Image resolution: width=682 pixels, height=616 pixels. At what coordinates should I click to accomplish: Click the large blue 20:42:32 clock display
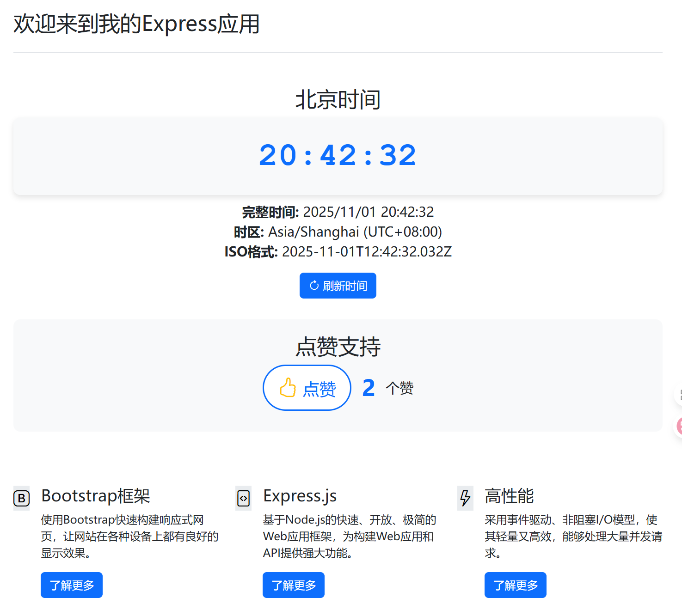tap(338, 155)
